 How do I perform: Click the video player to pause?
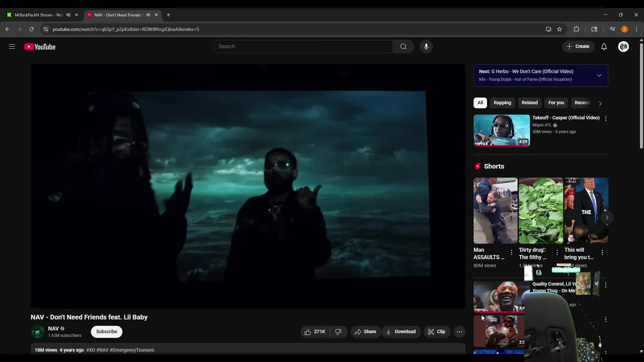(x=248, y=186)
